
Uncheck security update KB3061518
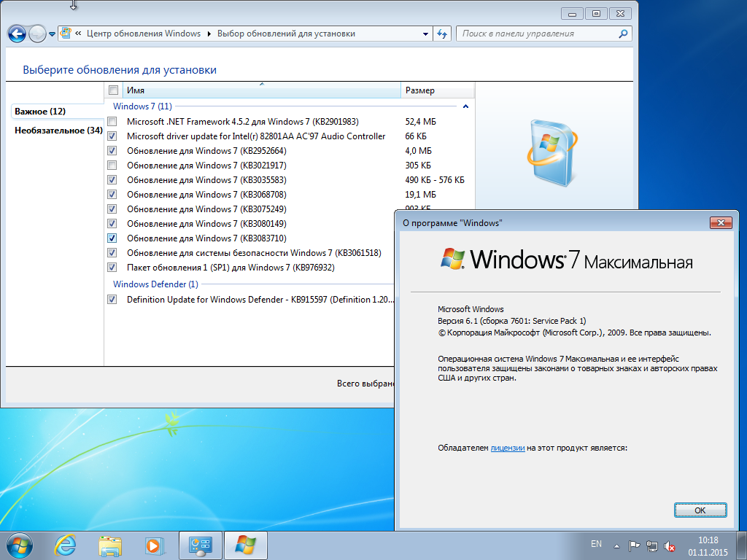112,253
